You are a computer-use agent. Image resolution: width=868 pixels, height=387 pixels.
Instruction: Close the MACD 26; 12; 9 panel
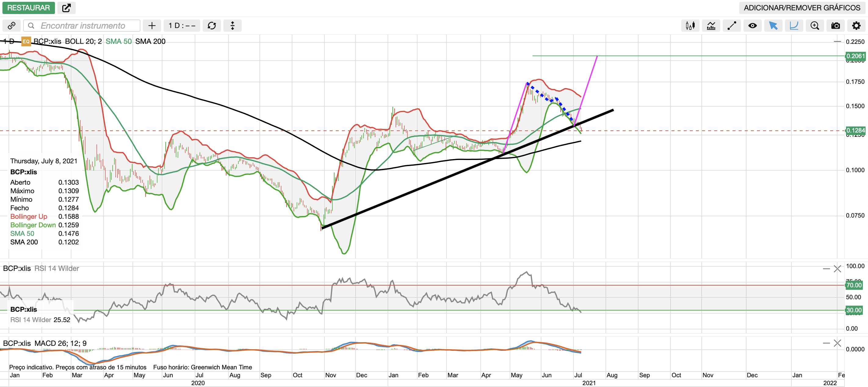(837, 343)
